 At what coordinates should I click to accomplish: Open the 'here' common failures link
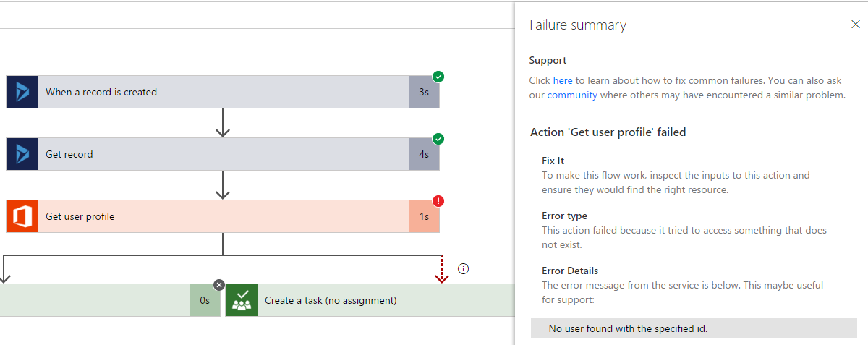(563, 80)
